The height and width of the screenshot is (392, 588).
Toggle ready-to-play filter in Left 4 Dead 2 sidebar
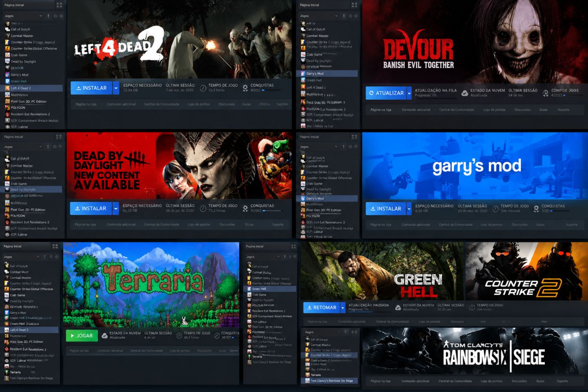click(x=61, y=16)
